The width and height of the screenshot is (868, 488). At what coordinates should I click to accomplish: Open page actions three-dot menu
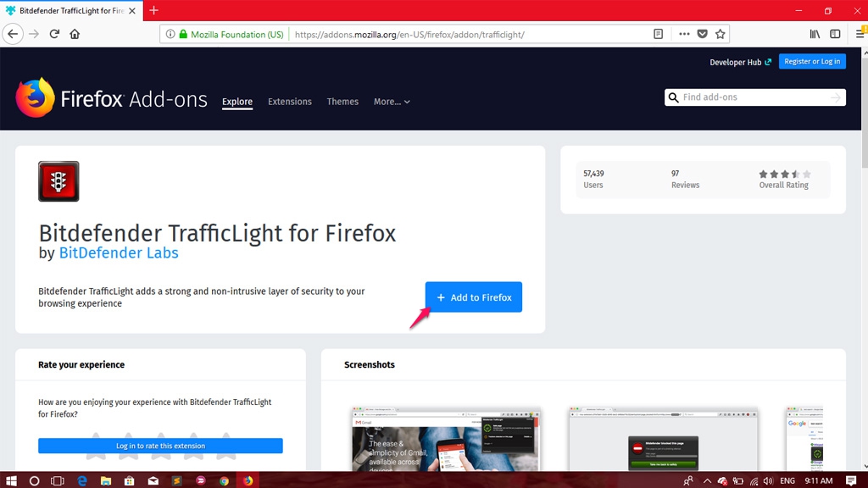(x=684, y=34)
